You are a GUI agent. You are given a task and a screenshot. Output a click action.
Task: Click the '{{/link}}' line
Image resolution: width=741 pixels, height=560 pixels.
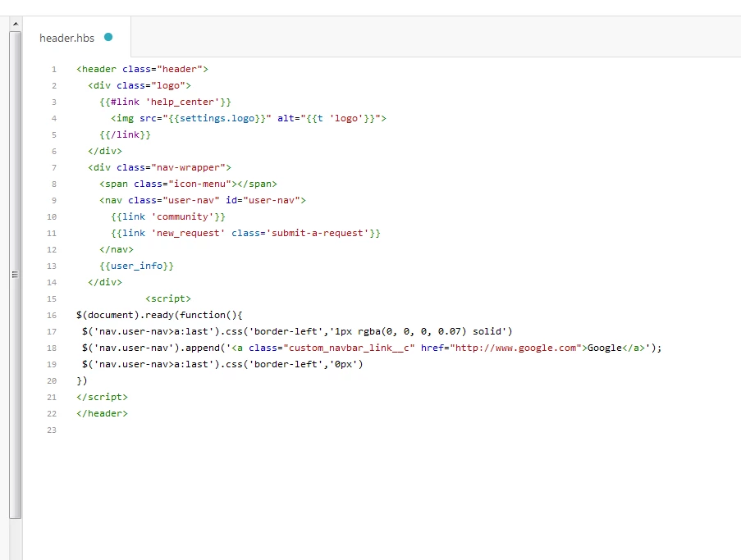click(x=126, y=134)
